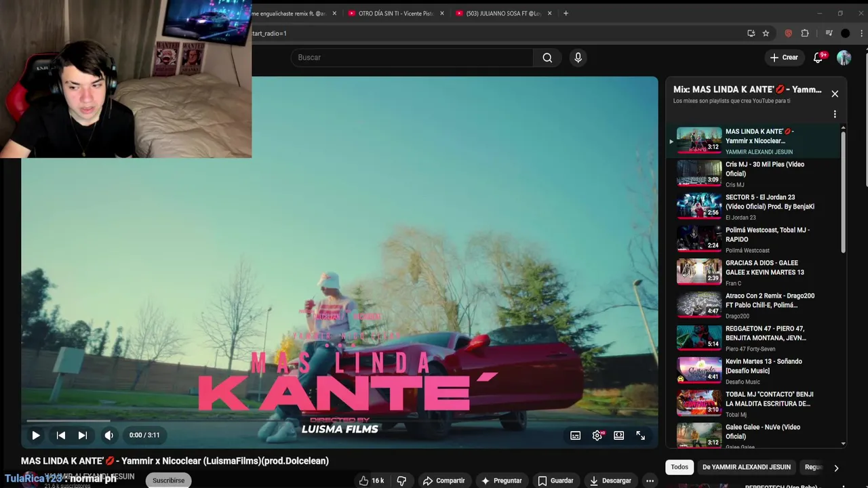Play REGGAETON 47 - PIERO 47

point(752,338)
